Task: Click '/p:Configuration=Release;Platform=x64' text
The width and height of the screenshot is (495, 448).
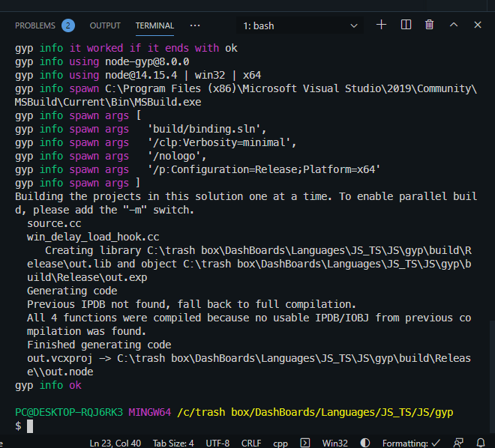Action: [x=264, y=169]
